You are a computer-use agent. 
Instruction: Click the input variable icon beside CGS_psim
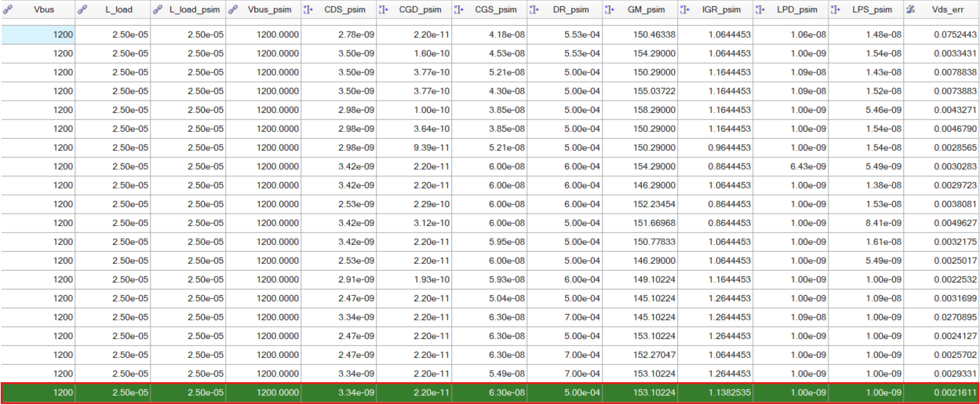[x=459, y=10]
